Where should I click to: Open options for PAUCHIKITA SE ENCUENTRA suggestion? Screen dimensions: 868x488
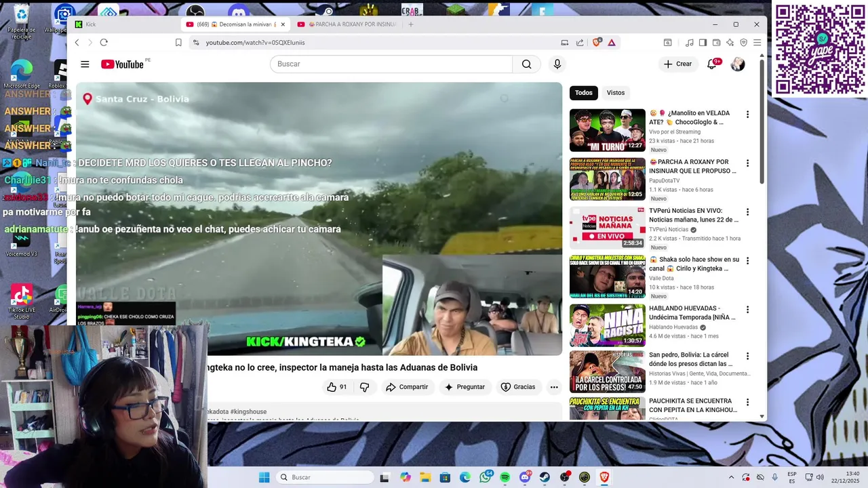747,403
